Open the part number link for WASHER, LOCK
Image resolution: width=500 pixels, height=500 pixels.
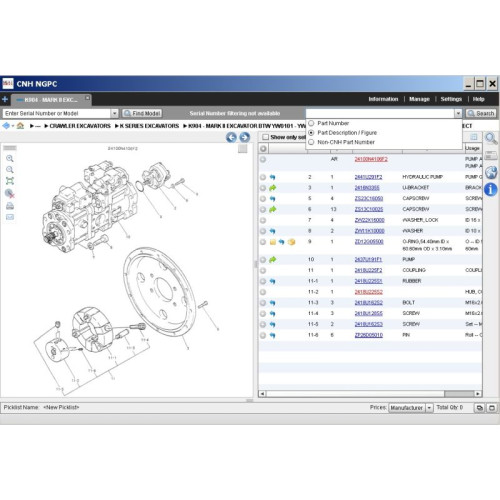point(369,220)
